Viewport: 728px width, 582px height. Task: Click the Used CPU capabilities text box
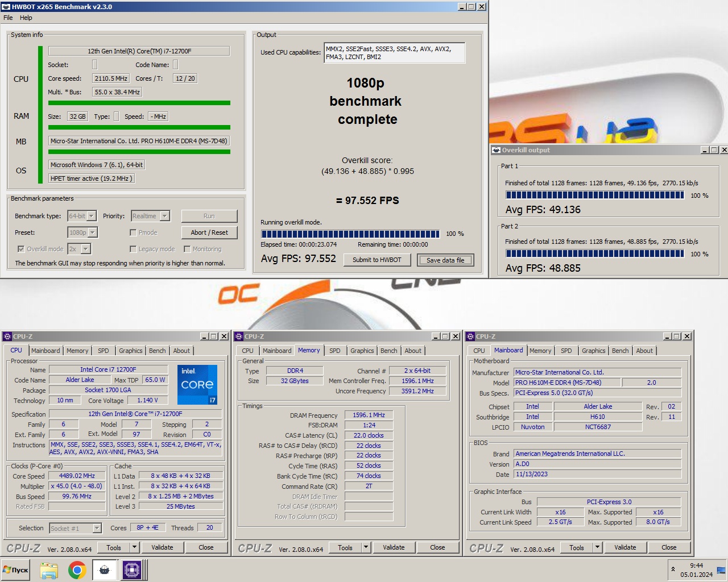(395, 53)
